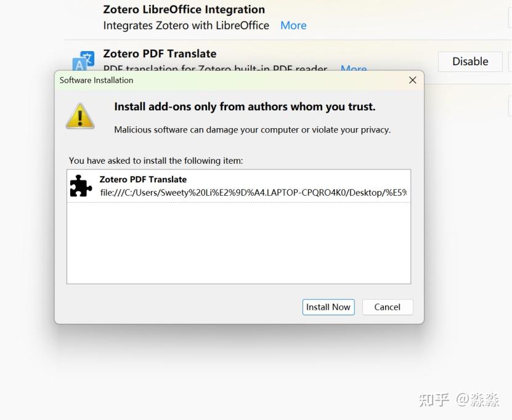
Task: Click the yellow warning triangle icon
Action: click(80, 116)
